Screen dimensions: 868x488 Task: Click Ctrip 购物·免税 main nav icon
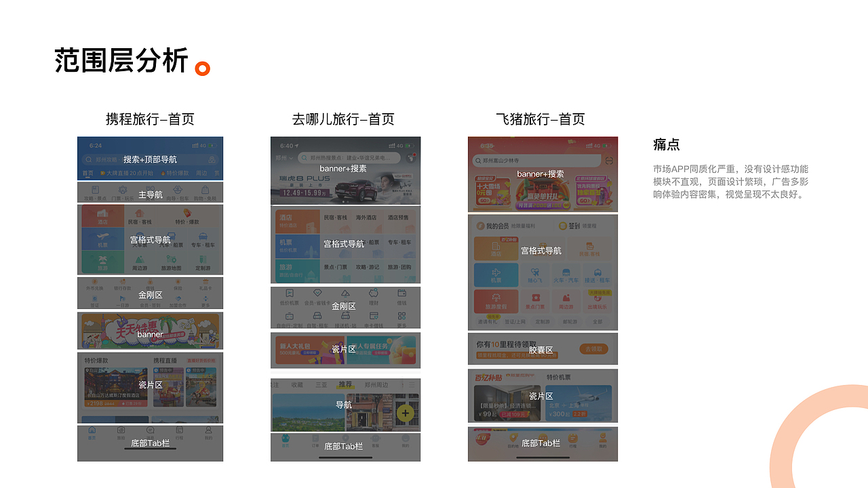tap(205, 194)
